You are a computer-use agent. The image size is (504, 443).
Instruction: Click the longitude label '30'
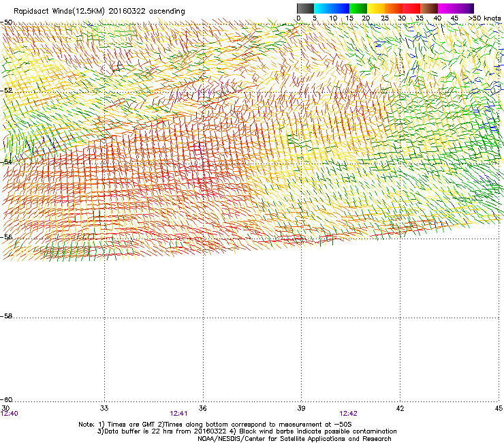[x=5, y=408]
